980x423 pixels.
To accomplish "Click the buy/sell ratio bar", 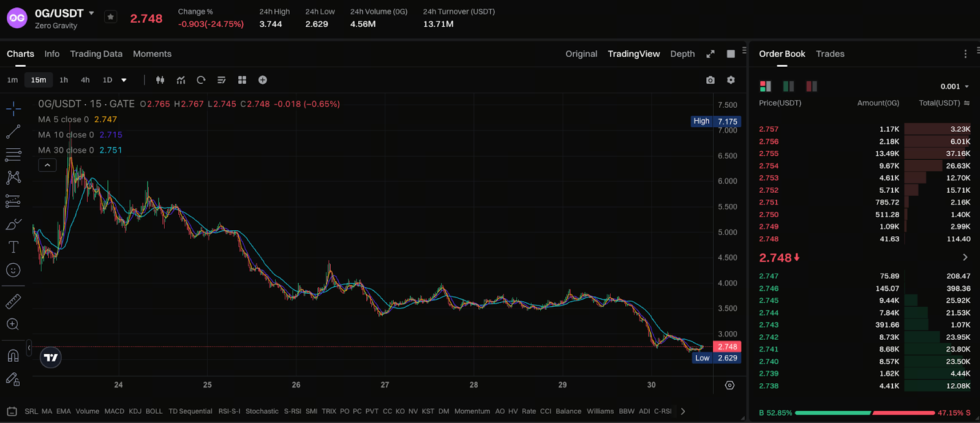I will coord(864,413).
